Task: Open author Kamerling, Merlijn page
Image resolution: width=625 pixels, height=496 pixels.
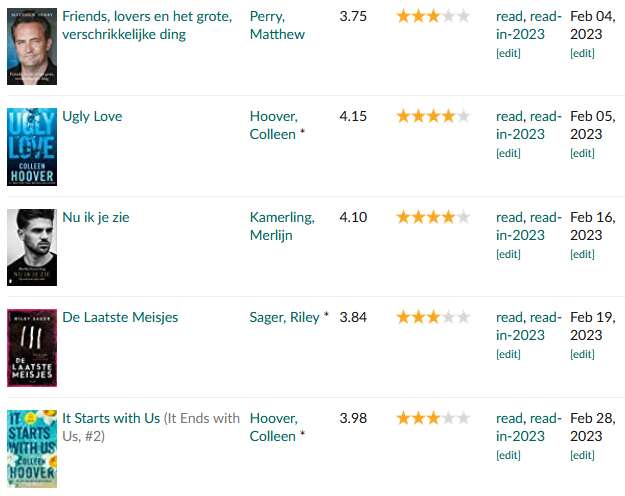Action: click(282, 226)
